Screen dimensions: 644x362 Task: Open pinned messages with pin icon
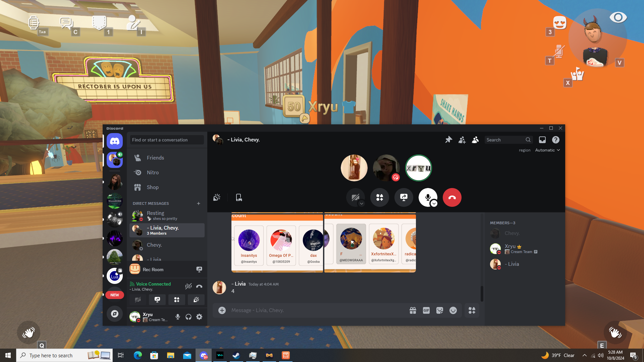(x=448, y=140)
